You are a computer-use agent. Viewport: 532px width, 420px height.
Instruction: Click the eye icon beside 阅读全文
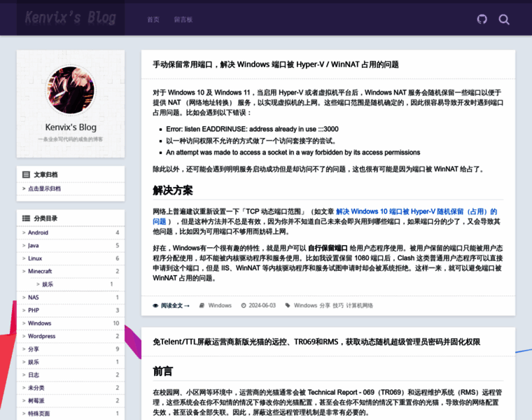coord(155,305)
